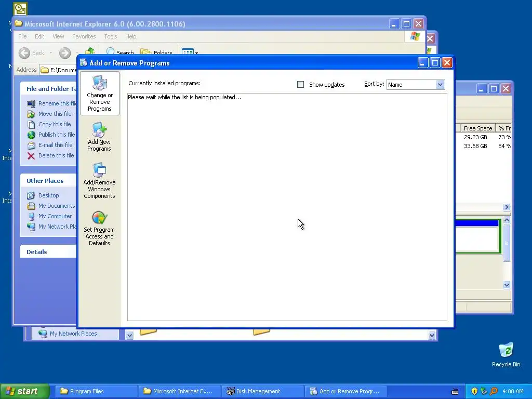The width and height of the screenshot is (532, 399).
Task: Expand the Details panel header
Action: (x=48, y=252)
